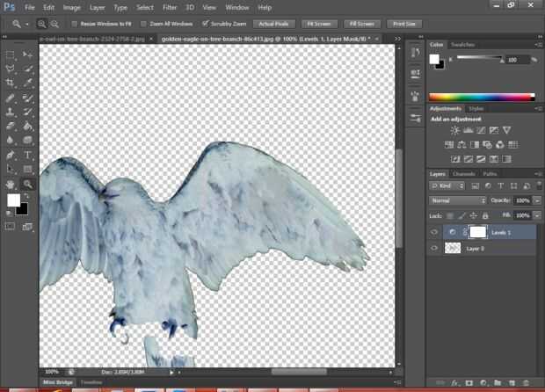Delete layer with trash icon
The width and height of the screenshot is (545, 392).
point(526,383)
